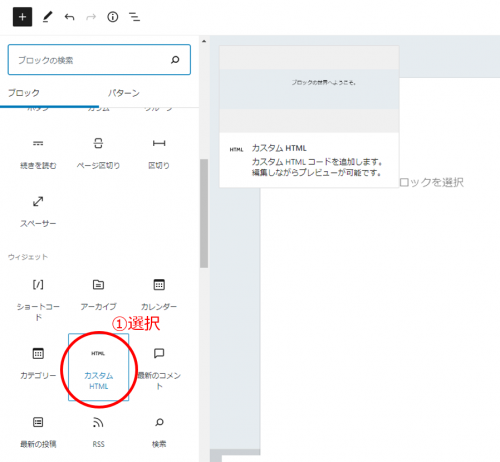The width and height of the screenshot is (500, 462).
Task: Click the block preview thumbnail area
Action: [x=309, y=89]
